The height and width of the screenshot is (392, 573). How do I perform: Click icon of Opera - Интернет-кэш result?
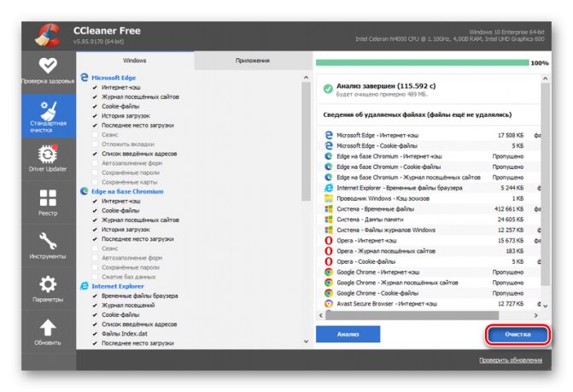(x=329, y=240)
